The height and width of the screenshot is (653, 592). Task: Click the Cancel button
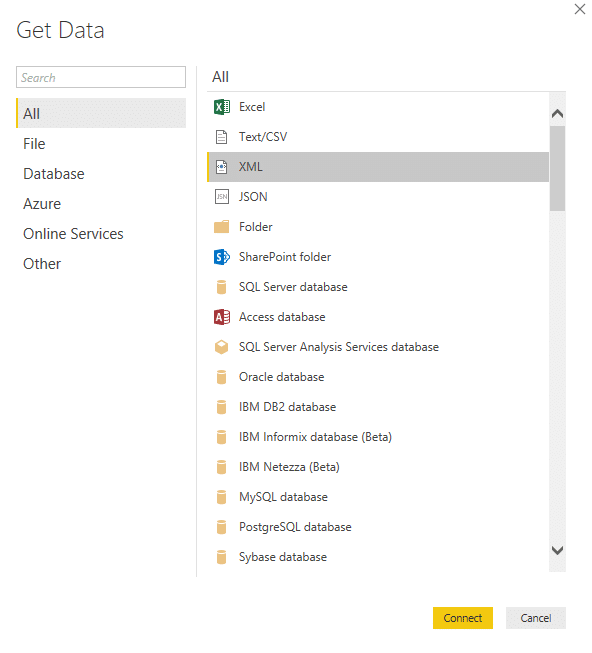(535, 618)
